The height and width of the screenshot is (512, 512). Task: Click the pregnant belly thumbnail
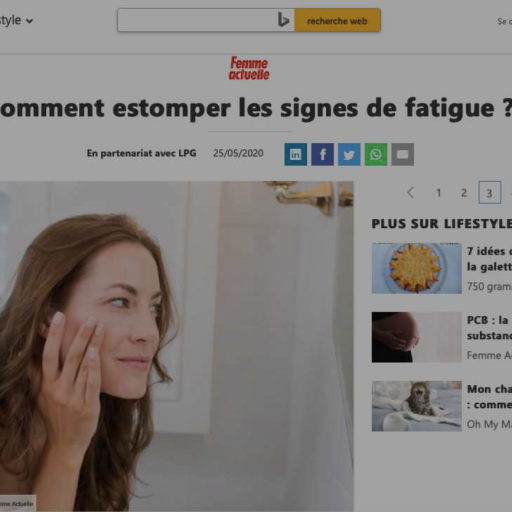click(x=417, y=337)
